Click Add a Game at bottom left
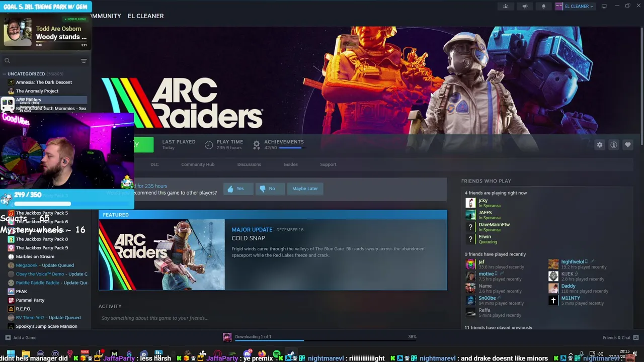 tap(21, 338)
